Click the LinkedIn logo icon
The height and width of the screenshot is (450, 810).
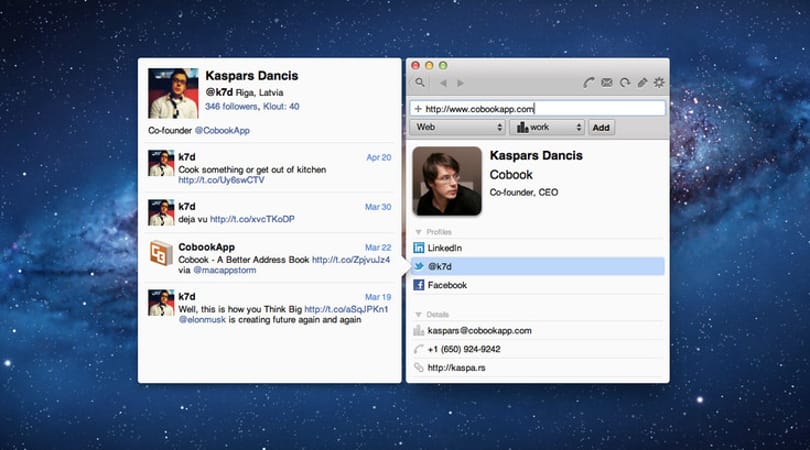coord(419,248)
